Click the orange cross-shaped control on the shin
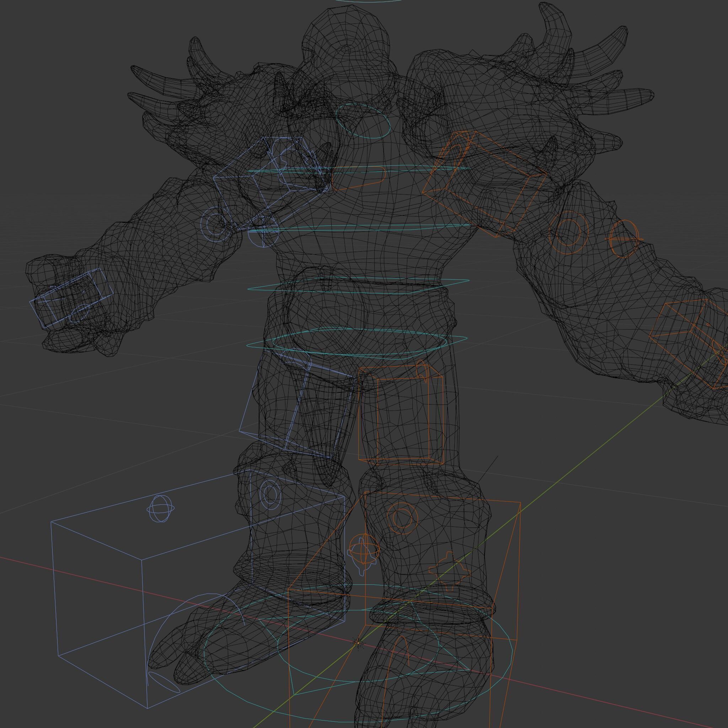 coord(450,571)
